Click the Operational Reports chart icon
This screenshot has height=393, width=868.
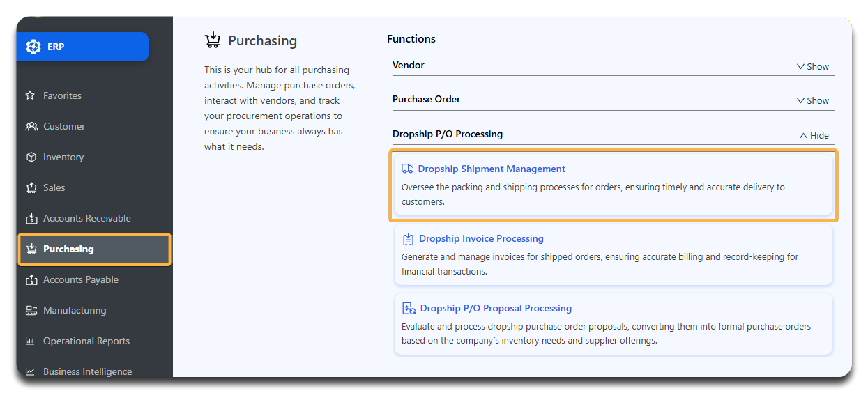[x=31, y=341]
